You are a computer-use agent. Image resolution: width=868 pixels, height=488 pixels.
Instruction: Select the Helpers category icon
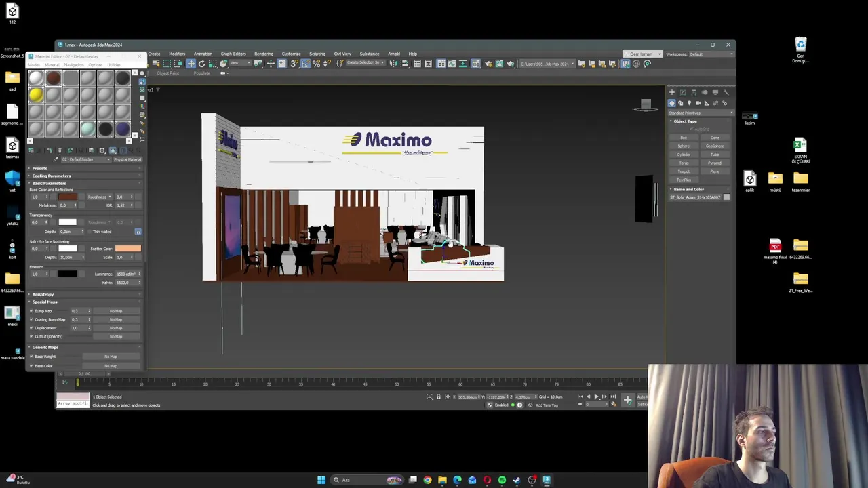click(707, 103)
